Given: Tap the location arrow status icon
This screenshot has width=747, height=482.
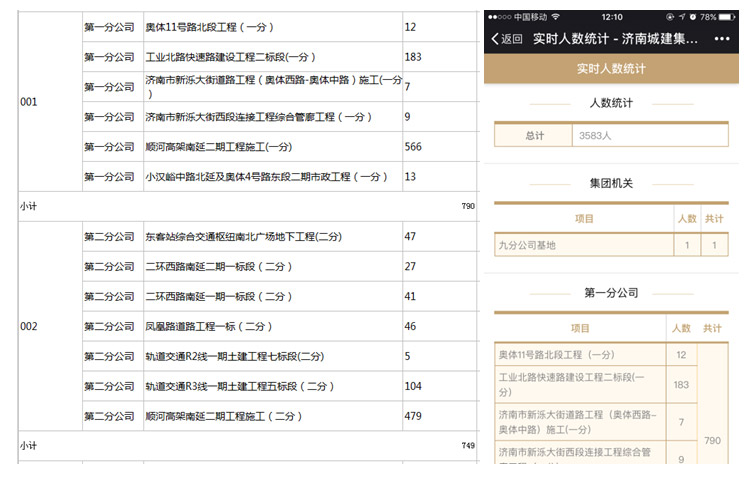Looking at the screenshot, I should [682, 17].
